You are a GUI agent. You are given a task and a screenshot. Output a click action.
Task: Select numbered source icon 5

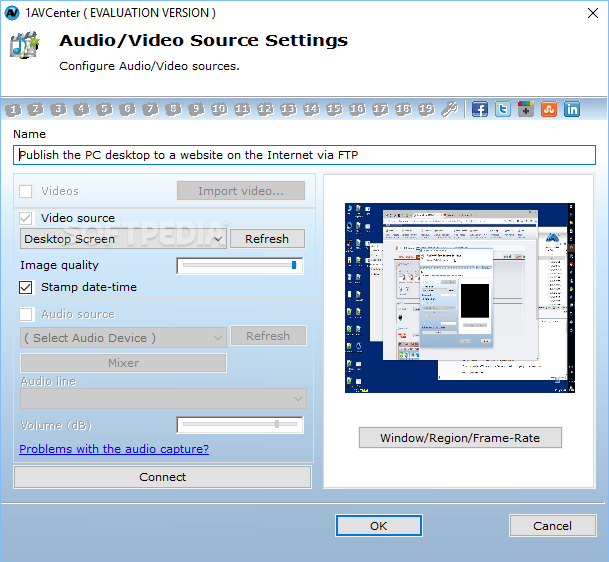(x=104, y=110)
